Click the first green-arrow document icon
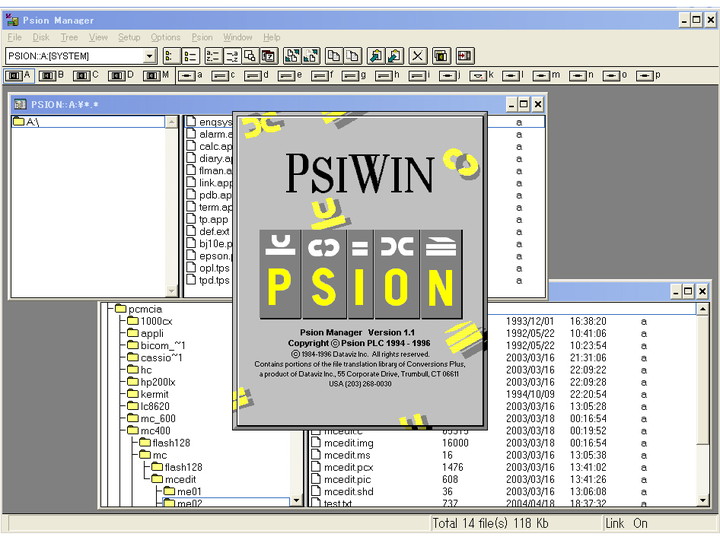720x540 pixels. [x=376, y=56]
